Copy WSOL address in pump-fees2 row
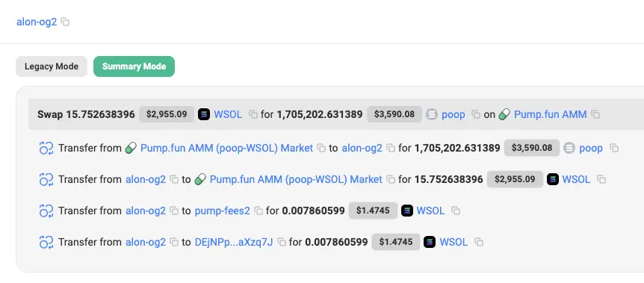Screen dimensions: 644x283 (x=456, y=211)
